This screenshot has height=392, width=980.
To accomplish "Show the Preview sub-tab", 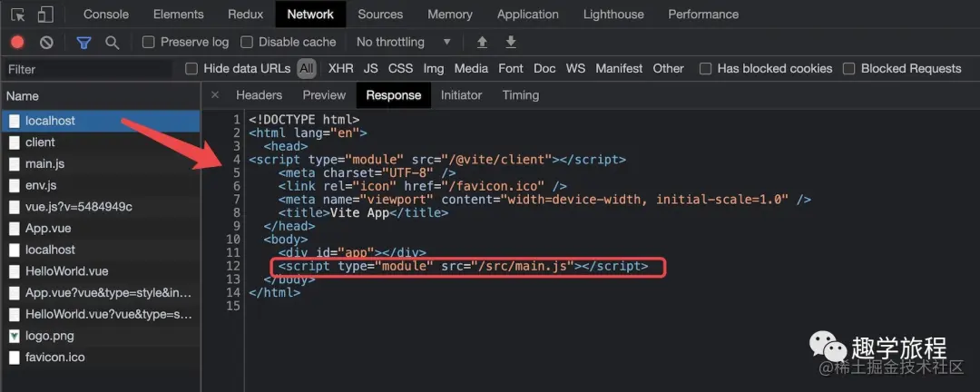I will [324, 95].
